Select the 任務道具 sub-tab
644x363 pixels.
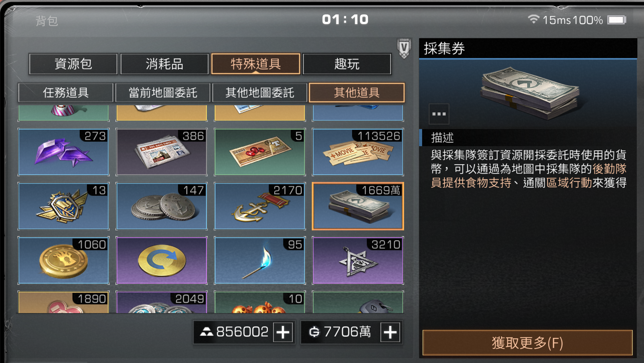[66, 93]
